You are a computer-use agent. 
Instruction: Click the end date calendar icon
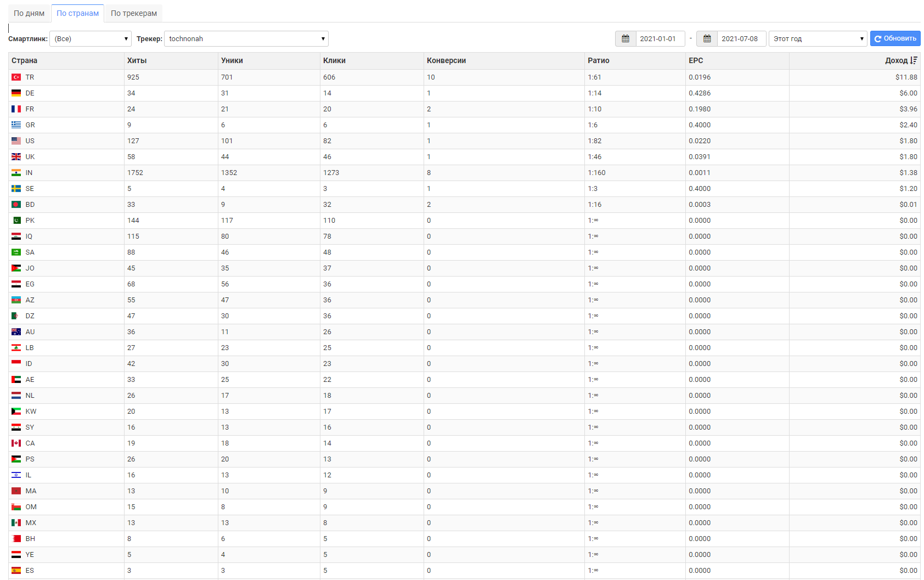tap(707, 39)
